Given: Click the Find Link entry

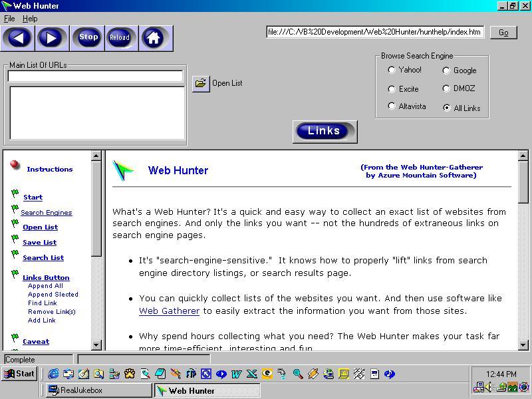Looking at the screenshot, I should click(42, 303).
